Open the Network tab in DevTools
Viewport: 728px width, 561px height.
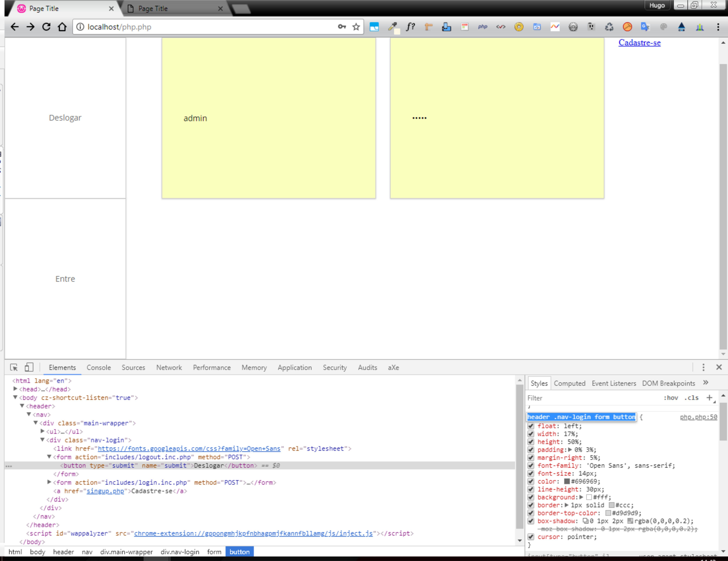point(169,368)
